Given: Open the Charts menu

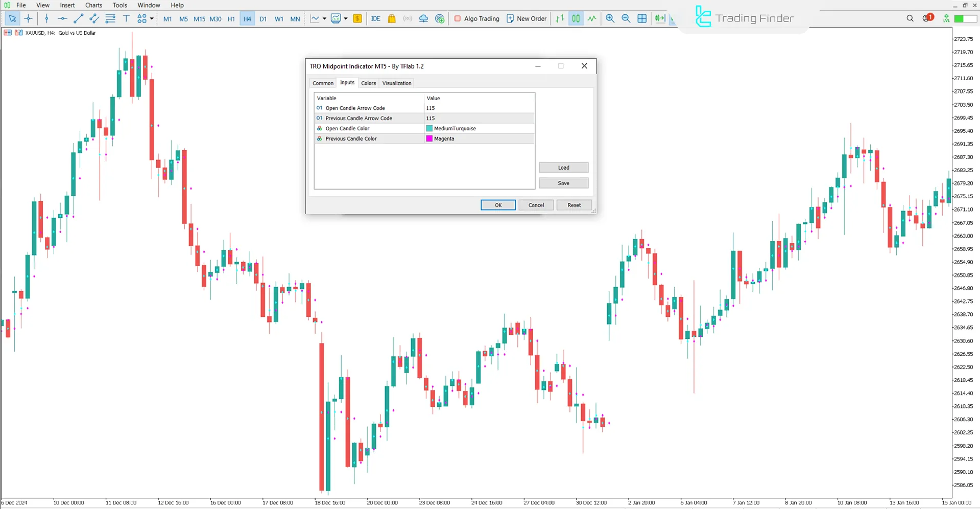Looking at the screenshot, I should 93,5.
